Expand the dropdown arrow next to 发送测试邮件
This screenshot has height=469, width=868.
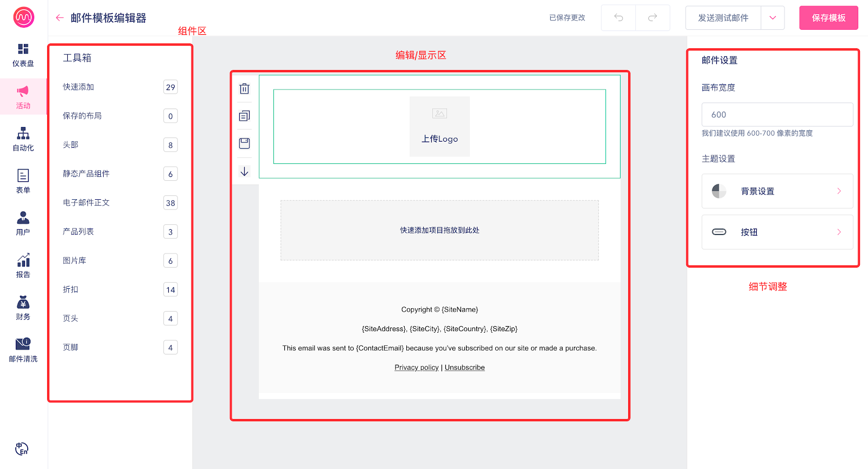[773, 18]
